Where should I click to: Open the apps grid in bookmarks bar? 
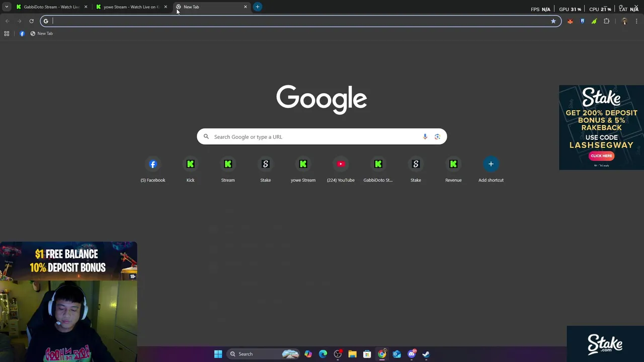click(x=7, y=34)
